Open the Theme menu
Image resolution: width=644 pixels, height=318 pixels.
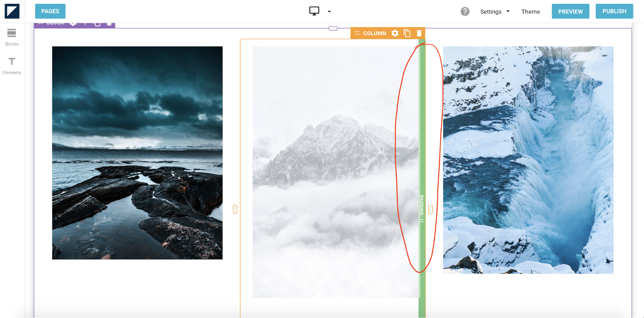tap(530, 12)
